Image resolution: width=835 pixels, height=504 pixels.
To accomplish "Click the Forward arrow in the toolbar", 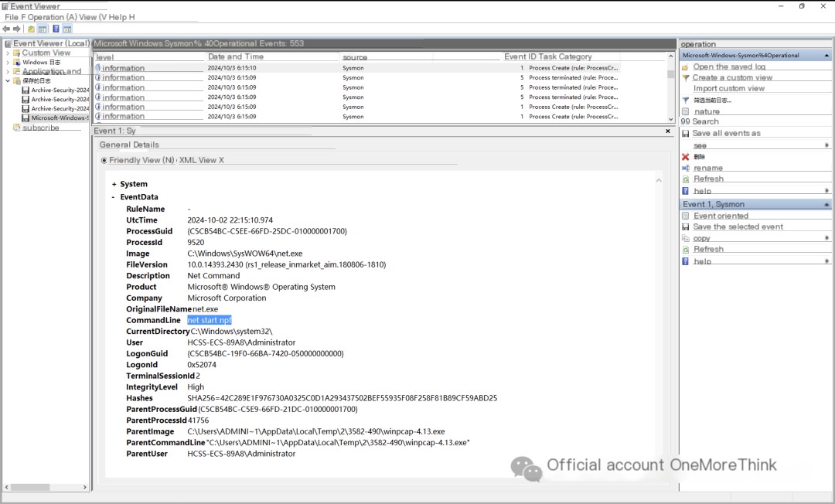I will click(x=17, y=29).
